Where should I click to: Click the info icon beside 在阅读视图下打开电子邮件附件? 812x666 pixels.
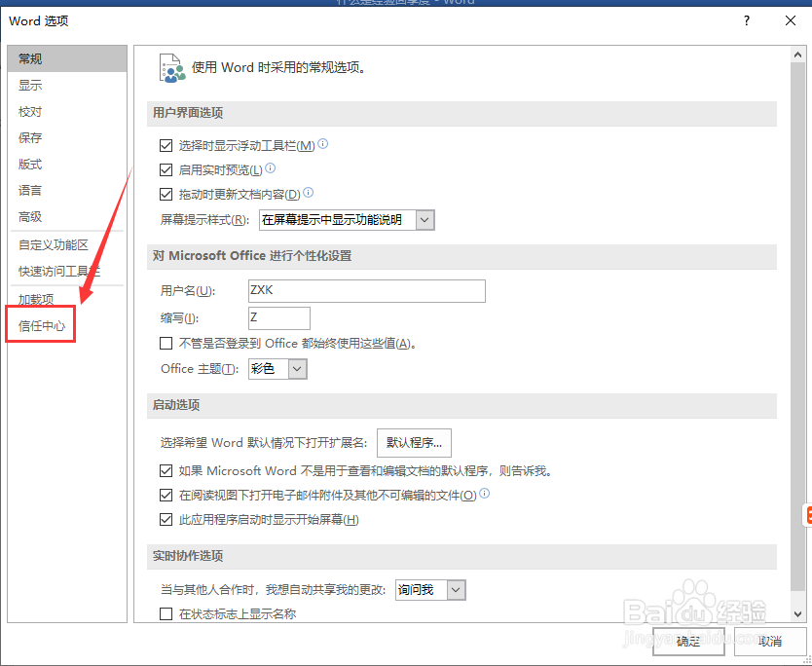tap(484, 494)
